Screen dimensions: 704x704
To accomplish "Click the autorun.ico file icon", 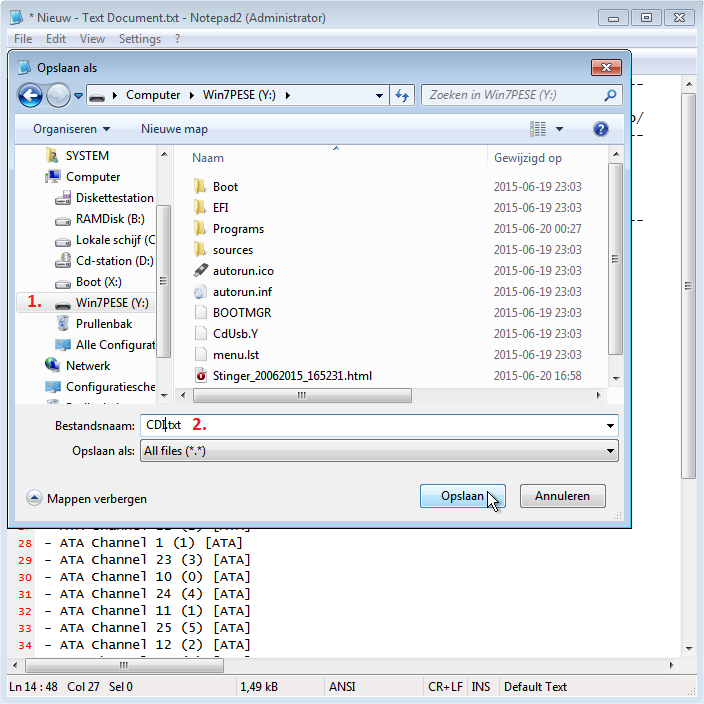I will 200,270.
